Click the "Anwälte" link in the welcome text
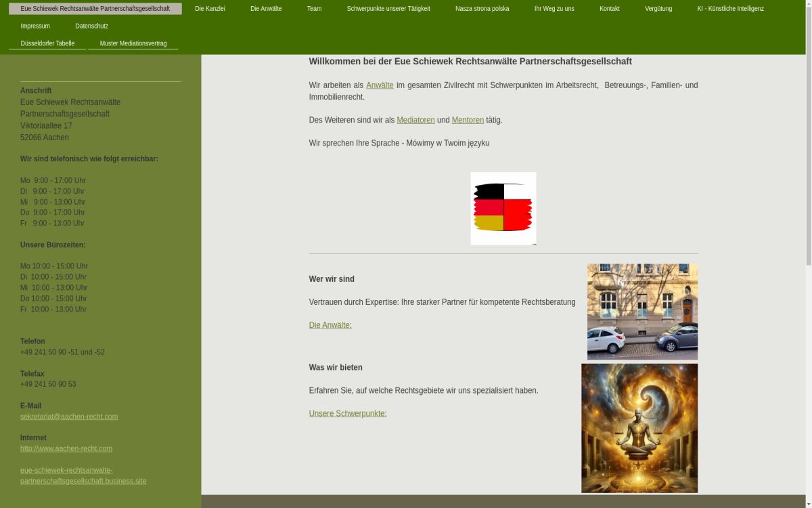The image size is (812, 508). tap(379, 85)
